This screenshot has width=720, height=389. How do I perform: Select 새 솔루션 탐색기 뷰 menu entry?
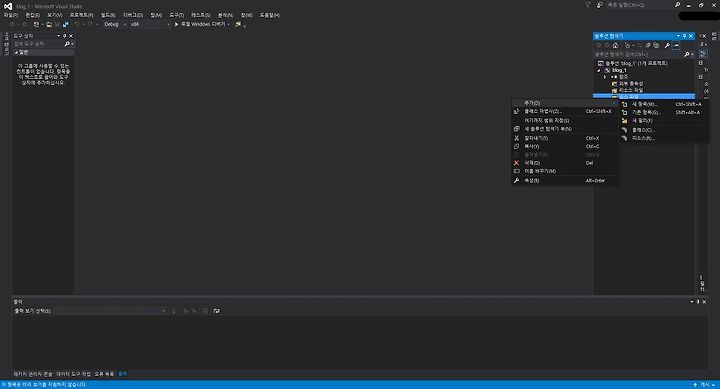click(565, 129)
